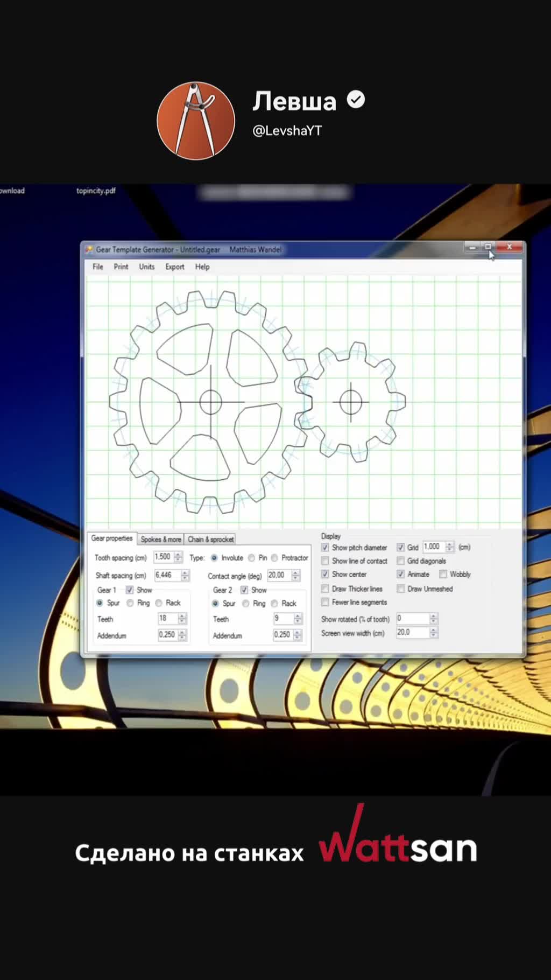Click the Show rotated stepper arrows

(434, 619)
